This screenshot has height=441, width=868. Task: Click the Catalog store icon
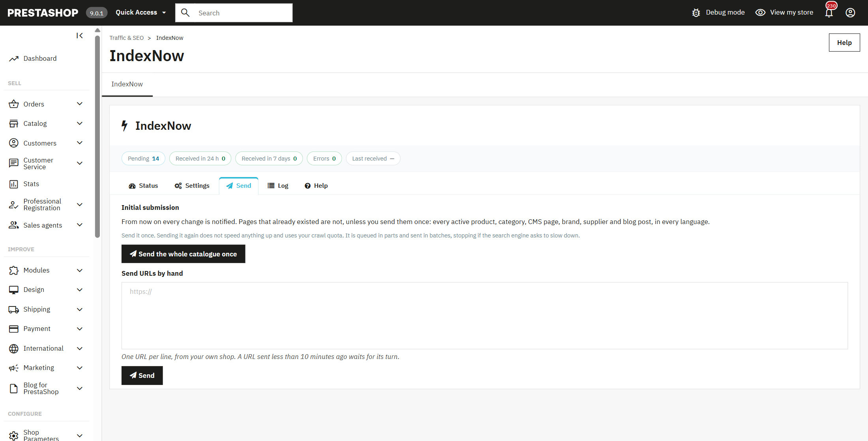point(14,123)
